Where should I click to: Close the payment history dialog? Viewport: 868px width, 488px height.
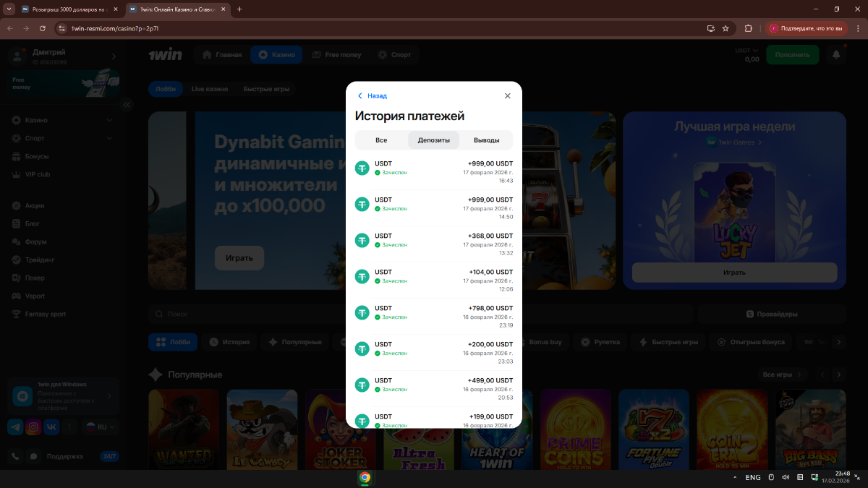[x=507, y=95]
